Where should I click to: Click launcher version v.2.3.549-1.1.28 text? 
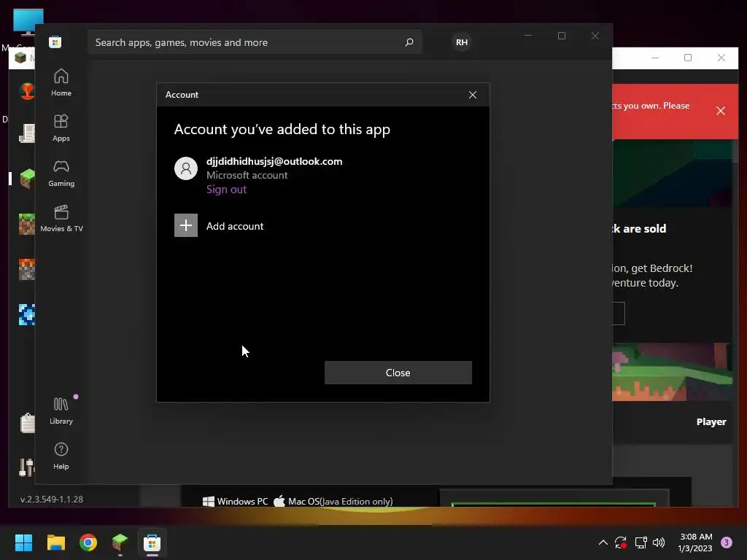pyautogui.click(x=52, y=499)
